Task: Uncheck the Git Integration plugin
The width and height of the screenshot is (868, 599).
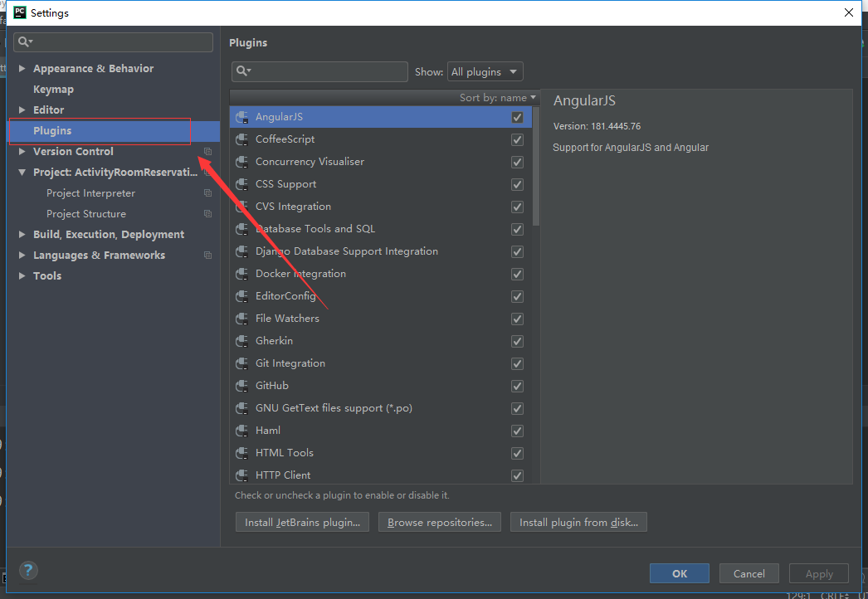Action: click(x=517, y=363)
